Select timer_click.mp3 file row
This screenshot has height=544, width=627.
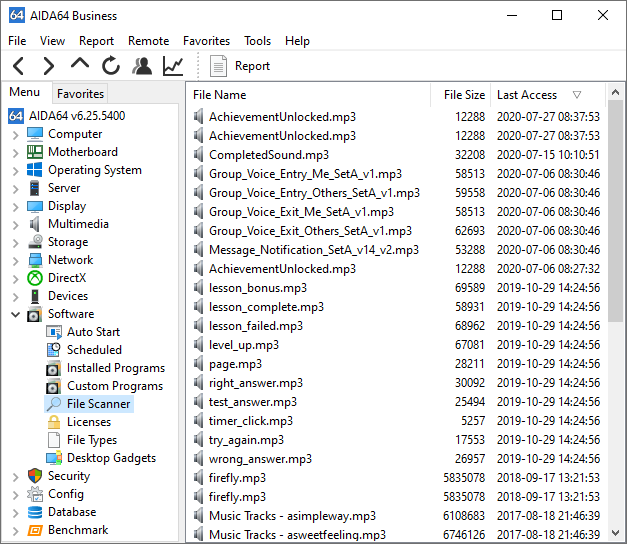point(396,421)
